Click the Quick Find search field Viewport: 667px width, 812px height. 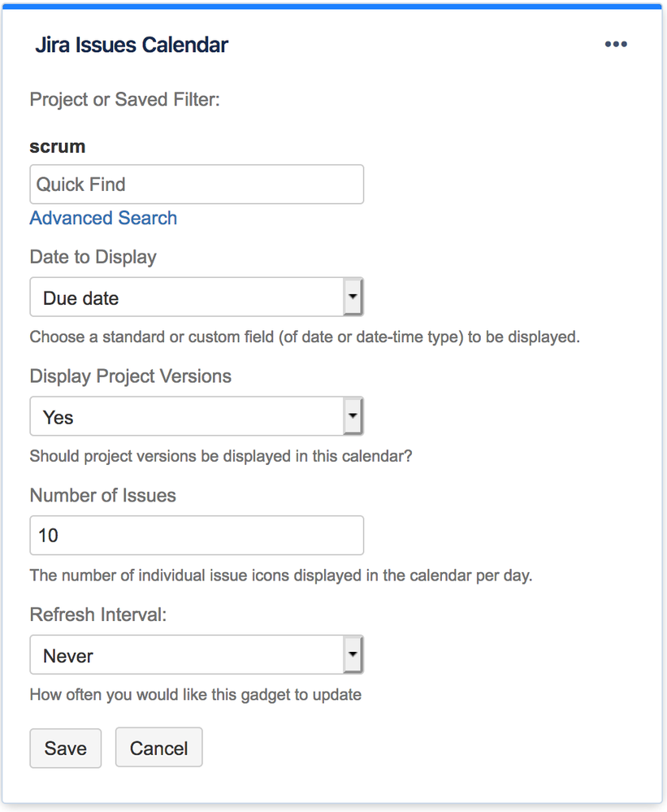[x=196, y=185]
